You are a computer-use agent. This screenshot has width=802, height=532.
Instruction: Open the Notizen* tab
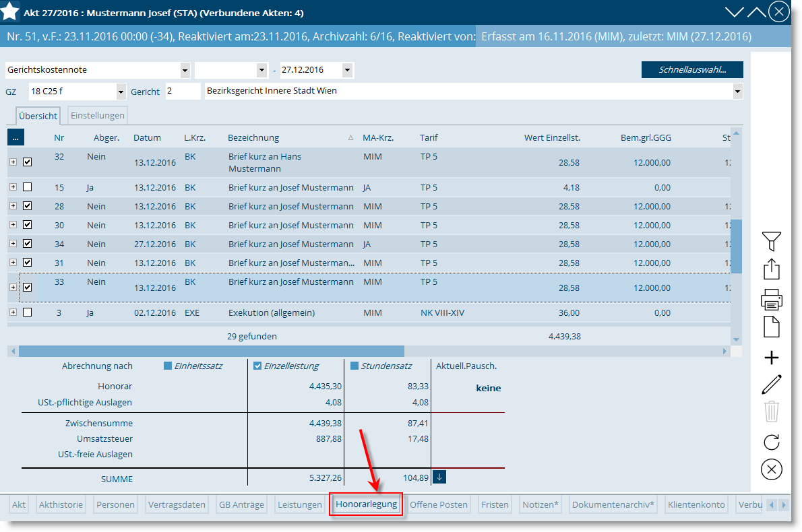click(x=540, y=504)
